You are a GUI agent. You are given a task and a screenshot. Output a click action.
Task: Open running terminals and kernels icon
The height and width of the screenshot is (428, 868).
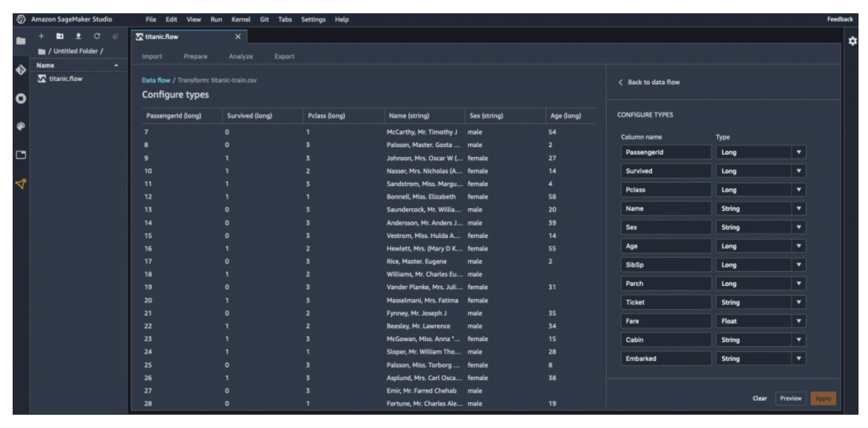[21, 99]
